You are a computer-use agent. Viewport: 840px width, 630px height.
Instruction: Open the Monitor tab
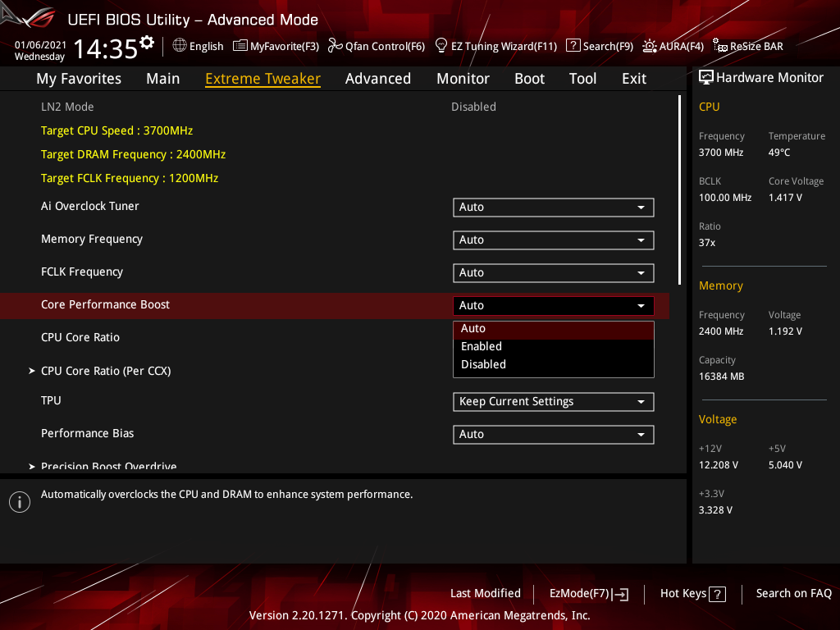[463, 79]
